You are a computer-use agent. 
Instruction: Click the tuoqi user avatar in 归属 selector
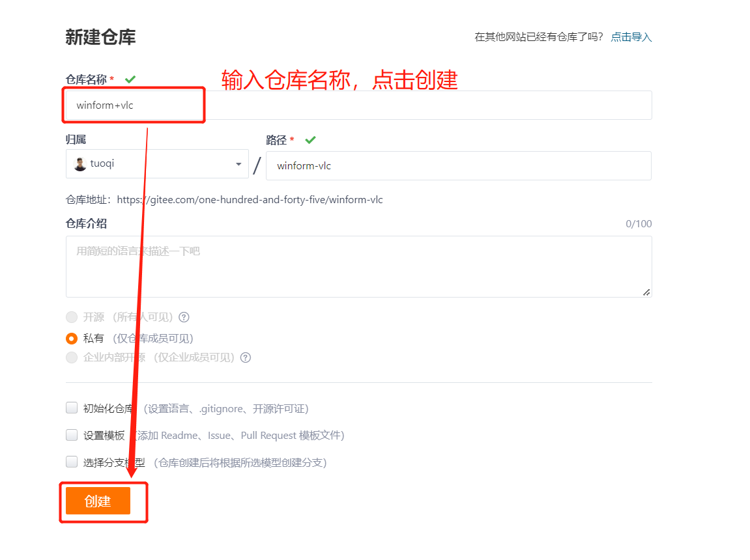[x=79, y=163]
